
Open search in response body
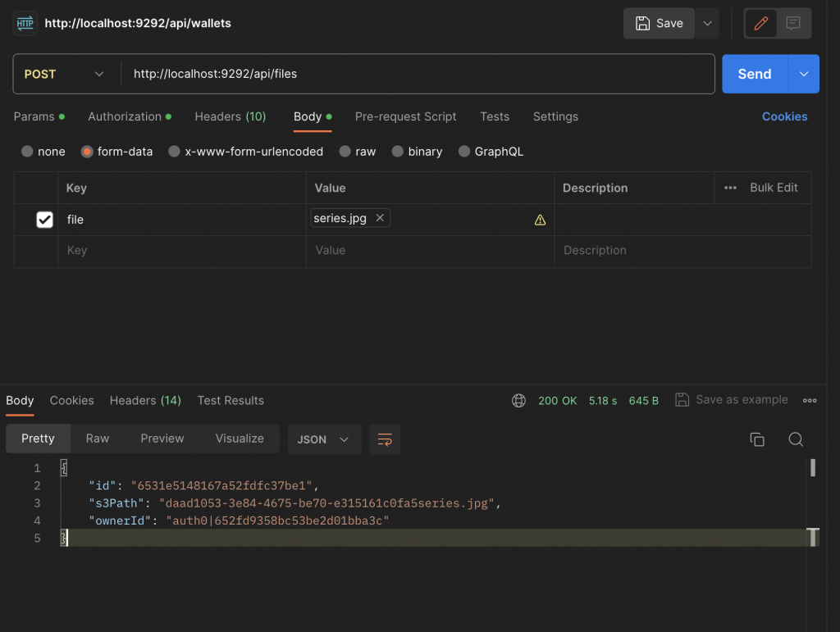796,439
